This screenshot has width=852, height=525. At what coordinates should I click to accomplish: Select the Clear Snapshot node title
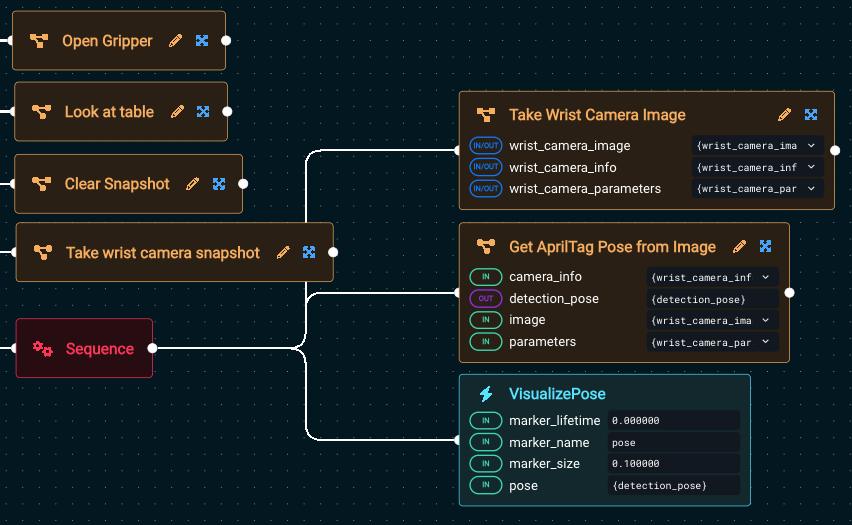(117, 184)
